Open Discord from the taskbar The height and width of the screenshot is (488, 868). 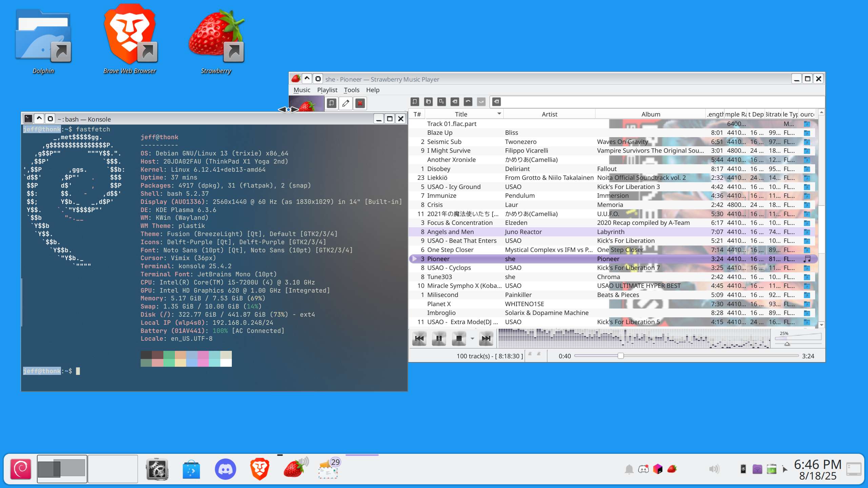(x=225, y=469)
